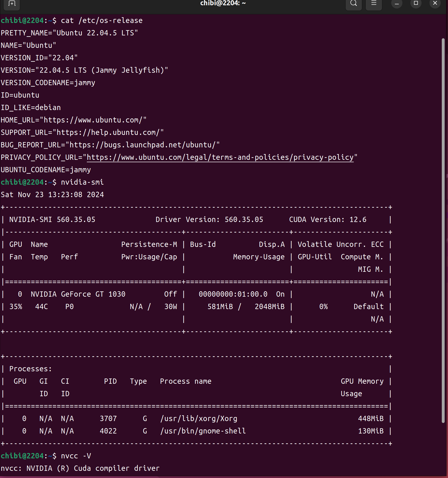
Task: Click the 581MiB memory usage value
Action: [x=220, y=306]
